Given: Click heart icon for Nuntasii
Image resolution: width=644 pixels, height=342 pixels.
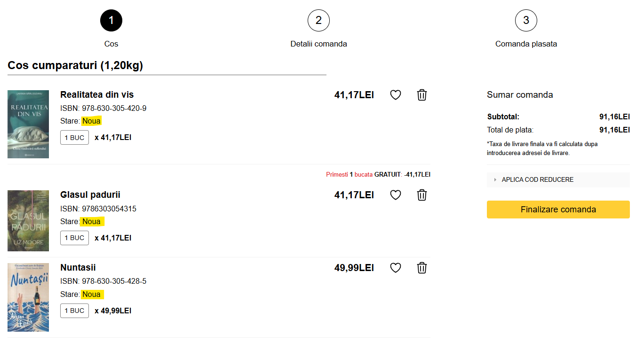Looking at the screenshot, I should click(396, 268).
